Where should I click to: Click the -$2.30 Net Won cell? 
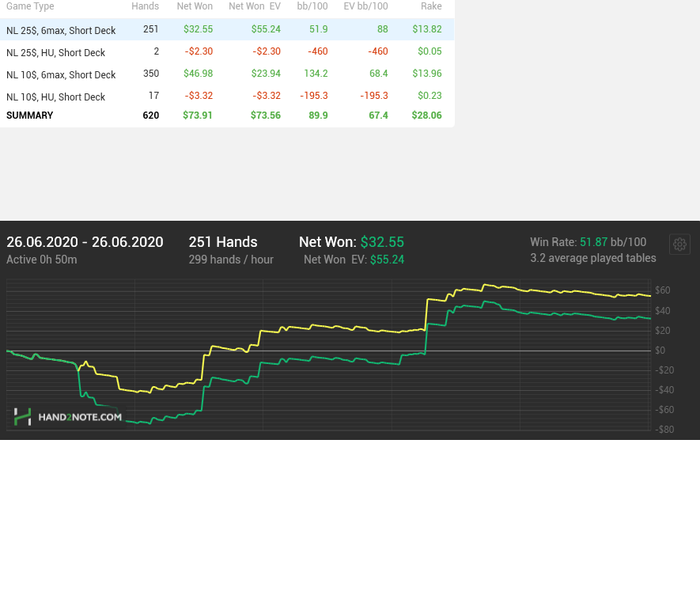pyautogui.click(x=199, y=52)
